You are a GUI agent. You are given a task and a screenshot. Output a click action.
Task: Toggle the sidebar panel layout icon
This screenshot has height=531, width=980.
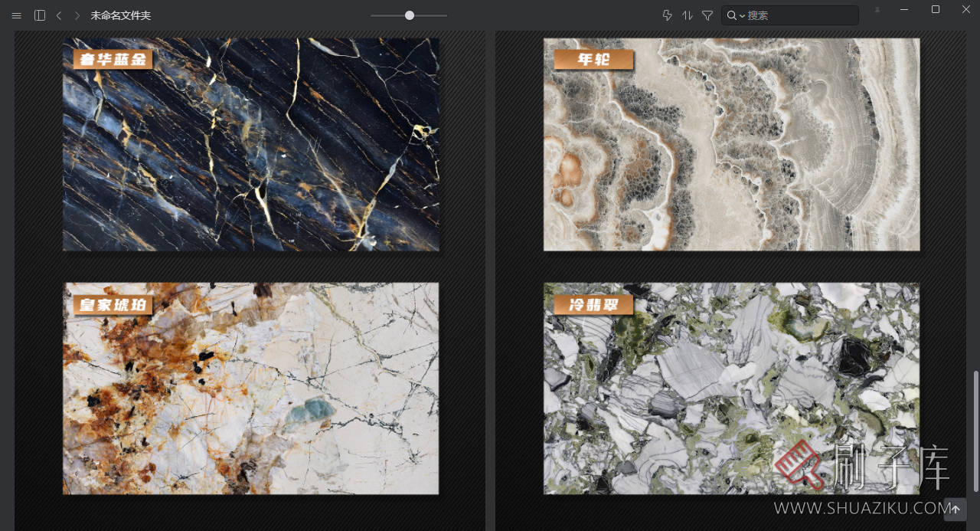[40, 15]
